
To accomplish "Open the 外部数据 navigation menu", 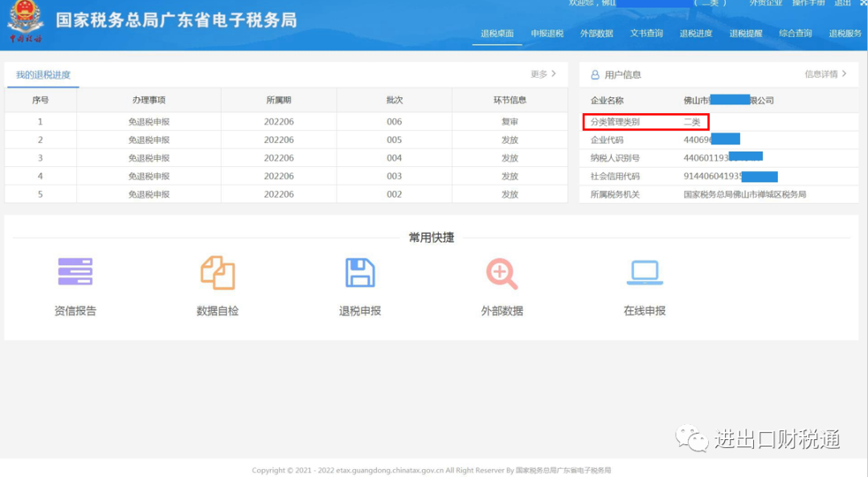I will [596, 33].
